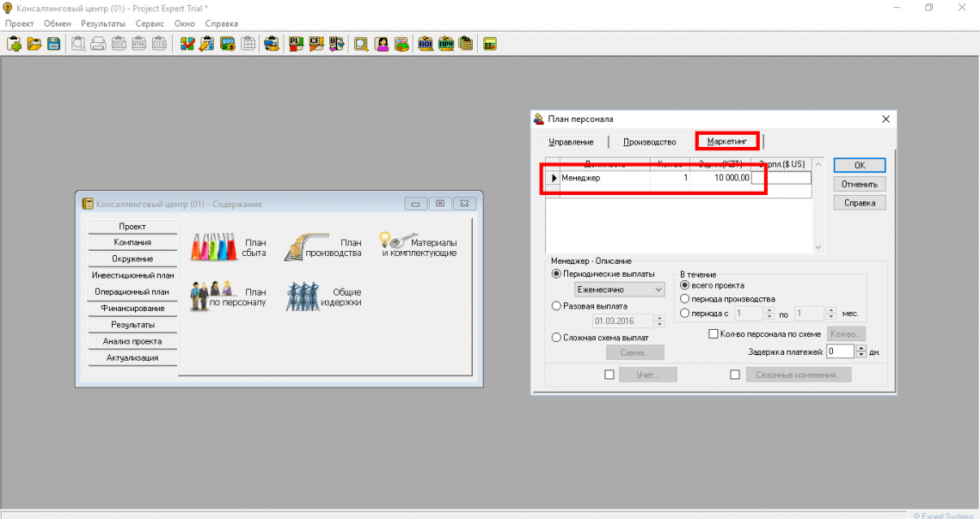Click the PL report toolbar icon
The image size is (980, 519).
tap(296, 44)
